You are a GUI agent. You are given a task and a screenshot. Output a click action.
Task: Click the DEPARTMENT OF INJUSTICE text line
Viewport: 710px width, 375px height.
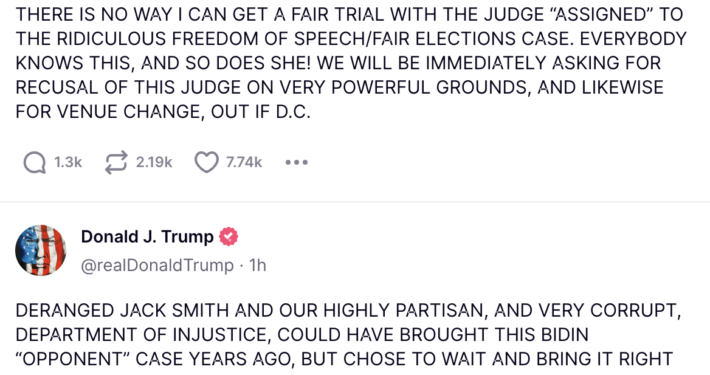point(302,335)
